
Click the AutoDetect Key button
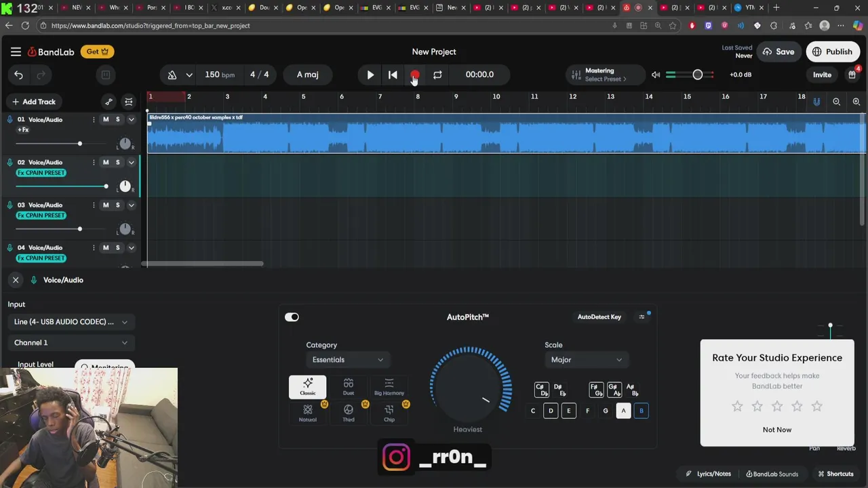click(599, 317)
